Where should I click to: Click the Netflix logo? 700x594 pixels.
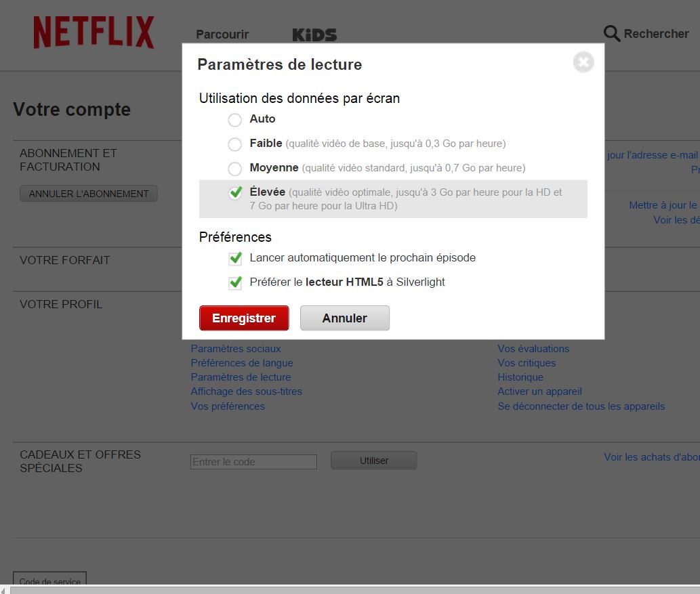(94, 32)
